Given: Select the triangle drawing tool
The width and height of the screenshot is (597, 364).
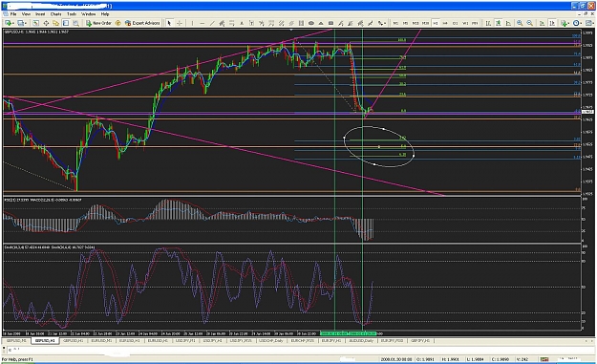Looking at the screenshot, I should tap(321, 23).
